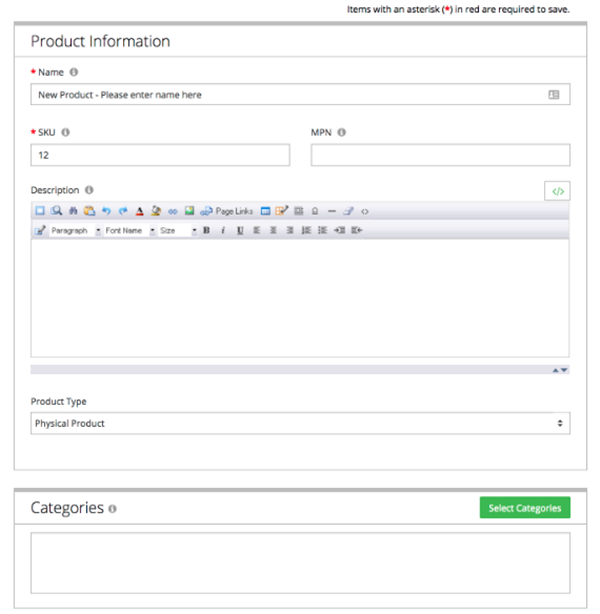Click the insert hyperlink chain icon
This screenshot has width=600, height=614.
(172, 211)
